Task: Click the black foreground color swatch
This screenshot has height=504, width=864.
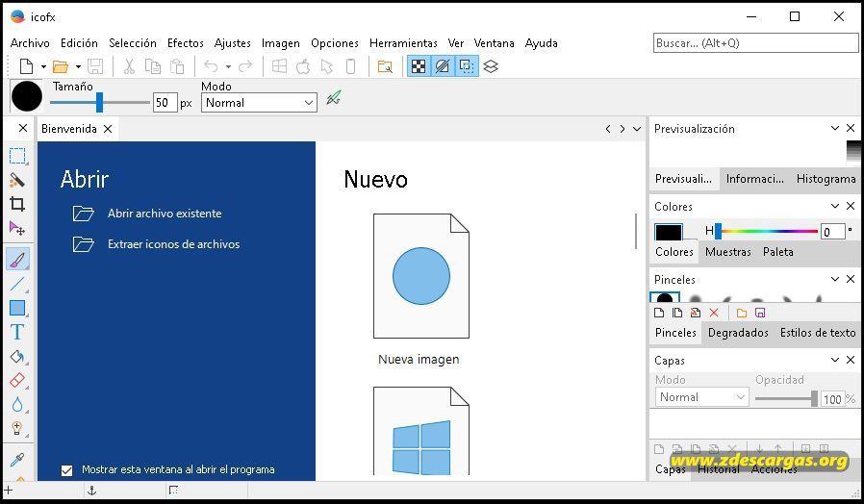Action: click(x=669, y=232)
